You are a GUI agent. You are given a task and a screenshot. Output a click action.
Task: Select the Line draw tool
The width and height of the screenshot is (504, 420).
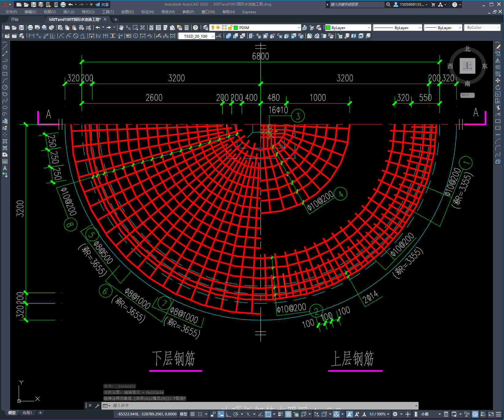pyautogui.click(x=5, y=47)
